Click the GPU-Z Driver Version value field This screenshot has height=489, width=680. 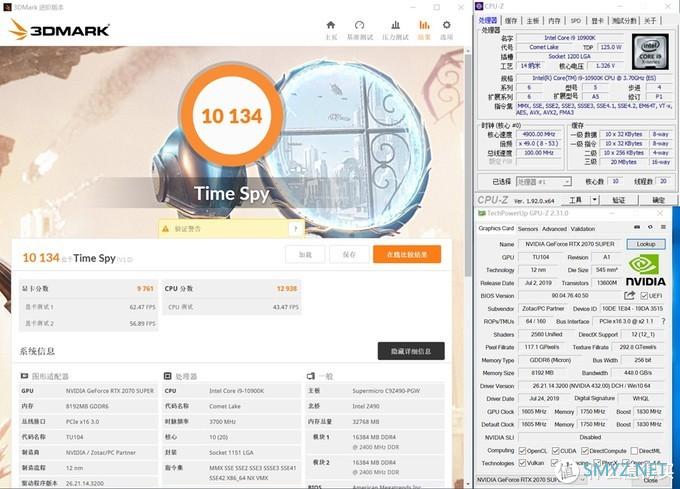591,386
